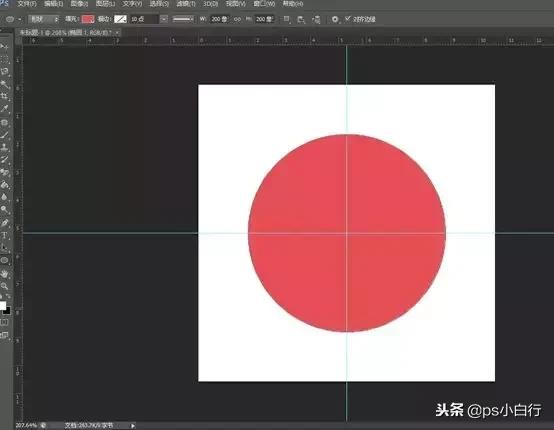Click the red circle shape on canvas

point(347,233)
